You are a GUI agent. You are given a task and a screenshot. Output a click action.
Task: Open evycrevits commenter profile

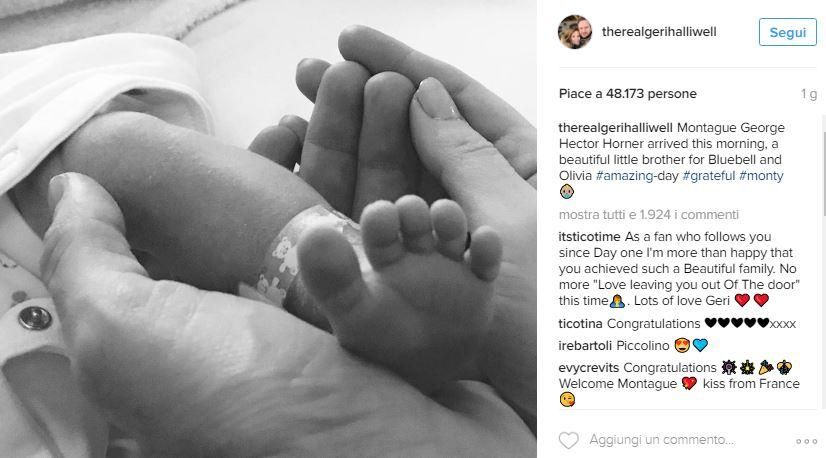tap(589, 368)
